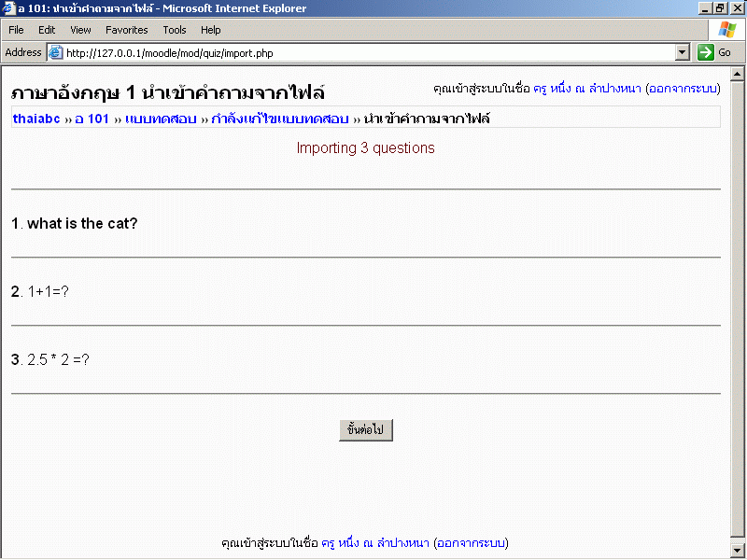
Task: Open the View menu
Action: [80, 30]
